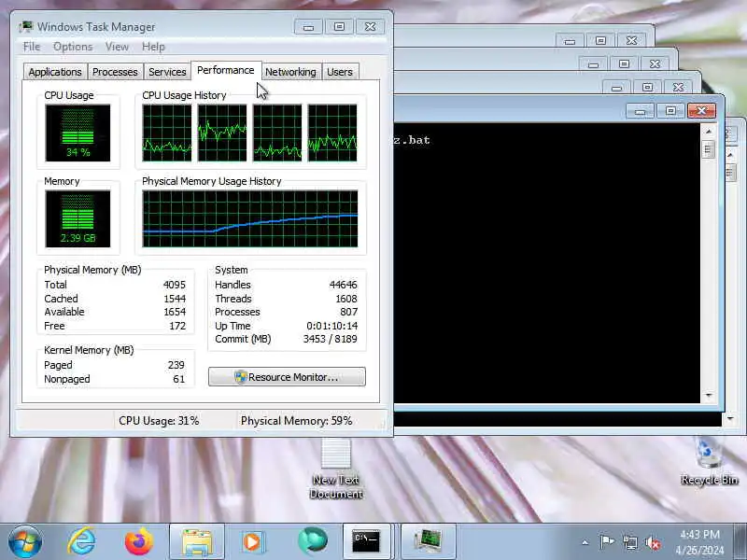Switch to the Services tab
The width and height of the screenshot is (747, 560).
pyautogui.click(x=167, y=72)
